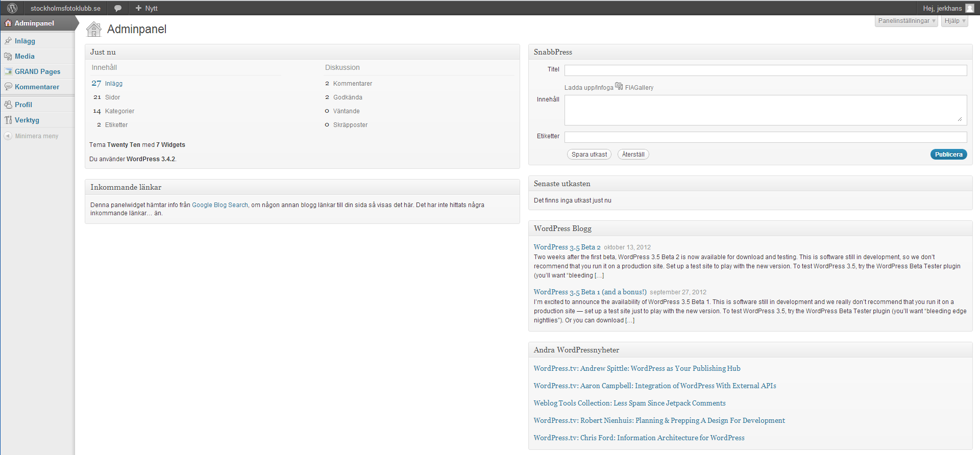Screen dimensions: 980x455
Task: Open the WordPress 3.5 Beta 2 post
Action: 567,247
